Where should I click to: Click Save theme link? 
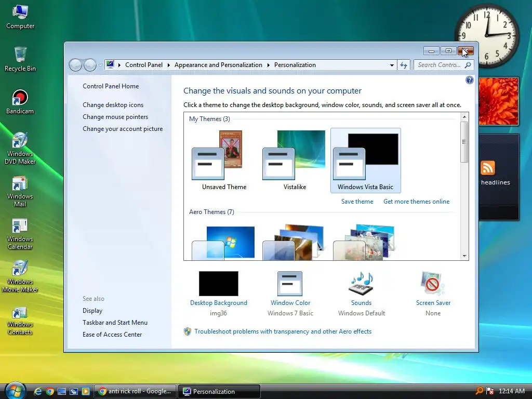tap(357, 202)
